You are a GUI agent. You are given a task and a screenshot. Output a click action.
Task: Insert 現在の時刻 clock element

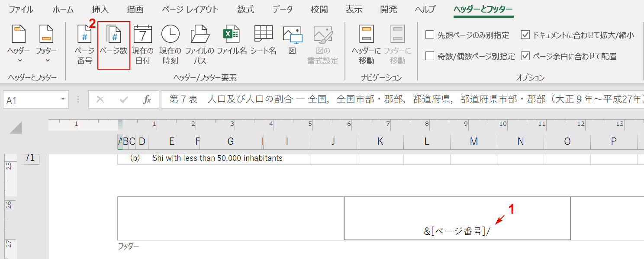(171, 45)
